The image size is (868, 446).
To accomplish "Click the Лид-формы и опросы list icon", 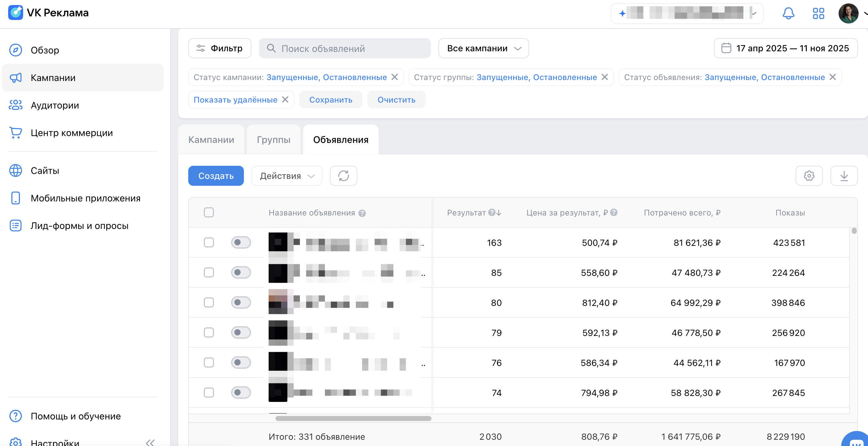I will click(16, 226).
